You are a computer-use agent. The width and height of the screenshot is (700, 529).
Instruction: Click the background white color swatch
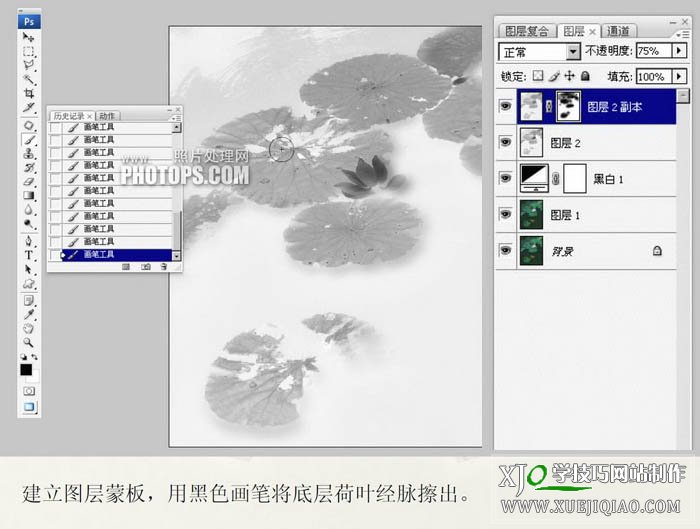pyautogui.click(x=35, y=377)
